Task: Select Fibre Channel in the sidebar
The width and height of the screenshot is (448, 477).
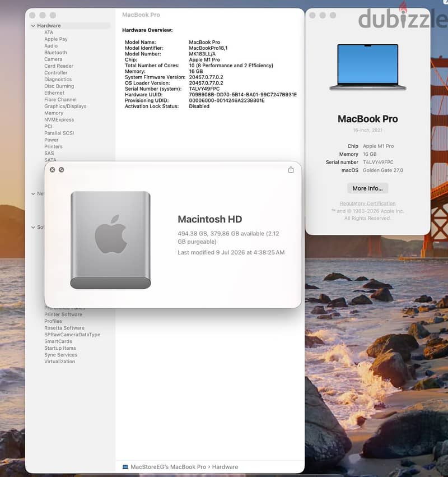Action: point(60,99)
